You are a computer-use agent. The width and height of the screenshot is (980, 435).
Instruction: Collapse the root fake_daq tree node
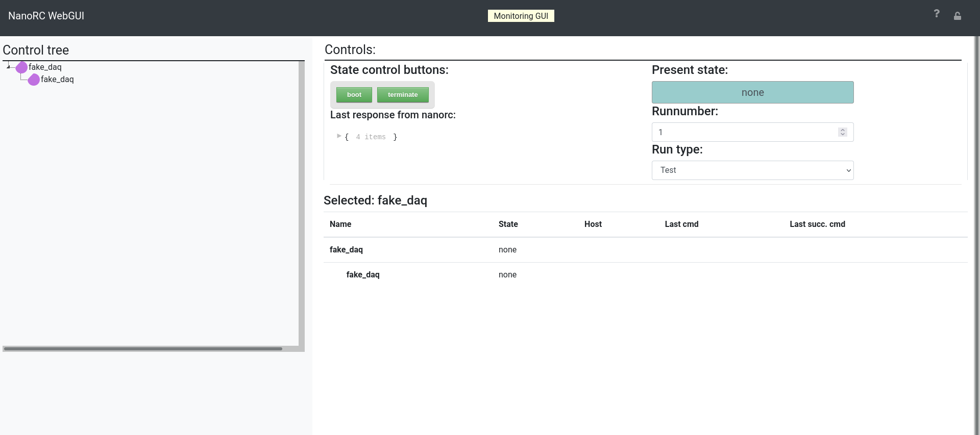point(9,66)
